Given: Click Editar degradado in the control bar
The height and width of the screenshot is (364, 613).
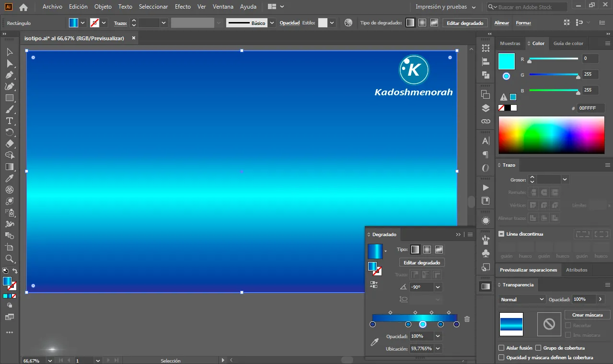Looking at the screenshot, I should tap(465, 23).
